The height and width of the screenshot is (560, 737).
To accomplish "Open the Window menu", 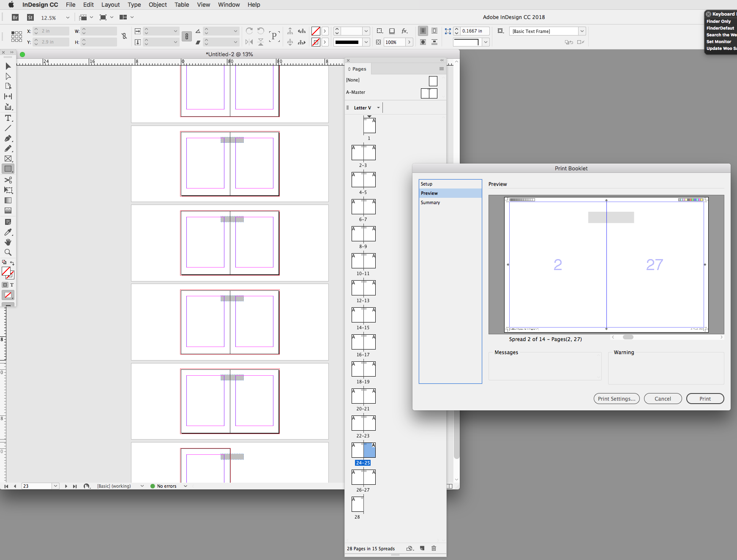I will pyautogui.click(x=229, y=5).
